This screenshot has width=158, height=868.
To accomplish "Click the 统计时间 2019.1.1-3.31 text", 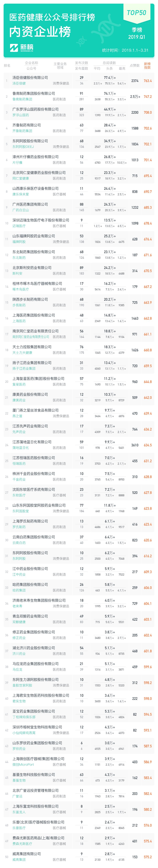I will pos(125,50).
